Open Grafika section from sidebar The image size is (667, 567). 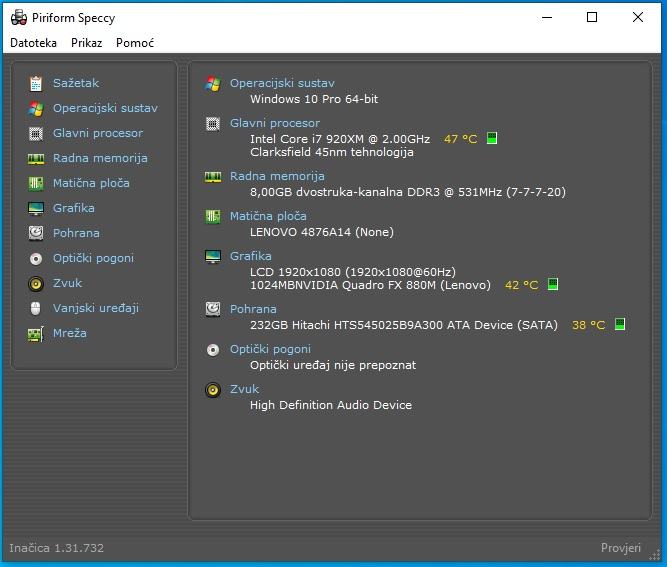point(74,208)
